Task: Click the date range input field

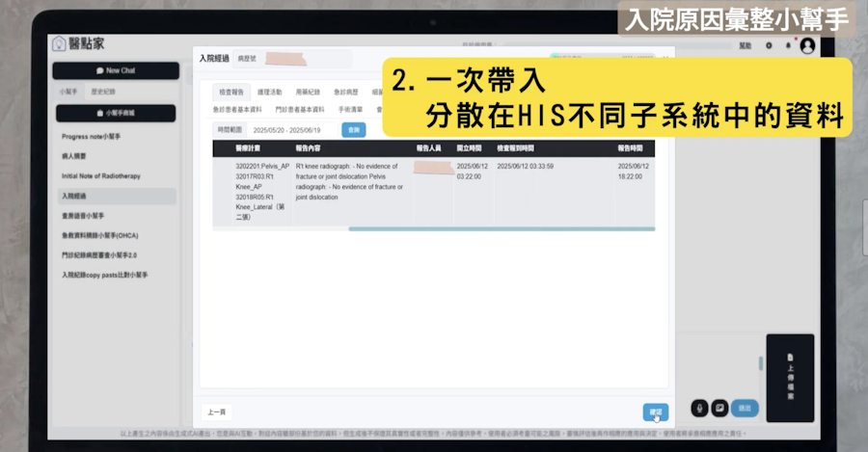Action: (291, 129)
